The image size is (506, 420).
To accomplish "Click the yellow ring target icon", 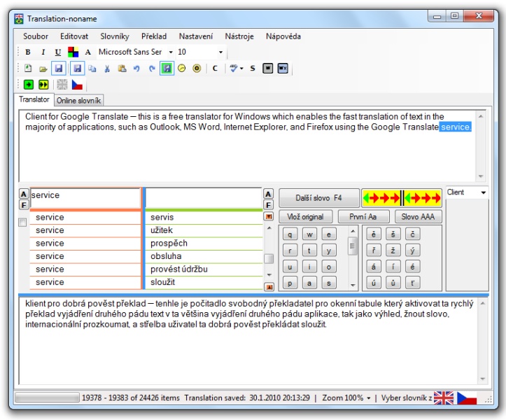I will click(197, 69).
